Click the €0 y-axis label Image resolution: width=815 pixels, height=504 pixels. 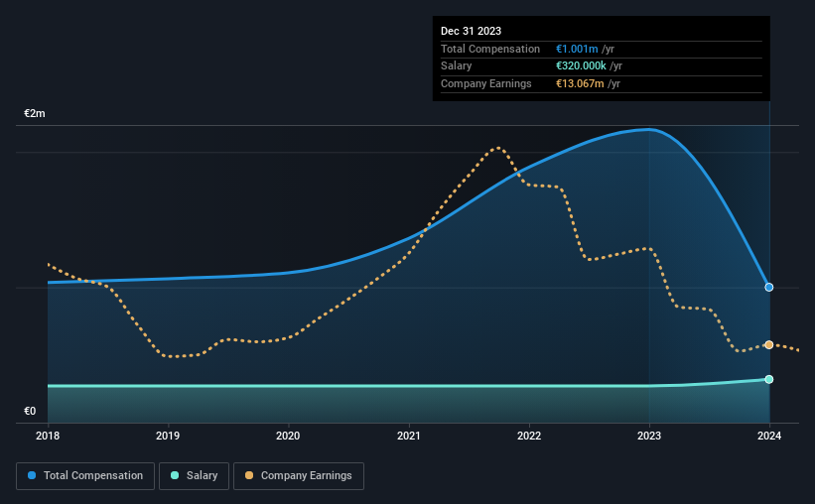[x=30, y=412]
